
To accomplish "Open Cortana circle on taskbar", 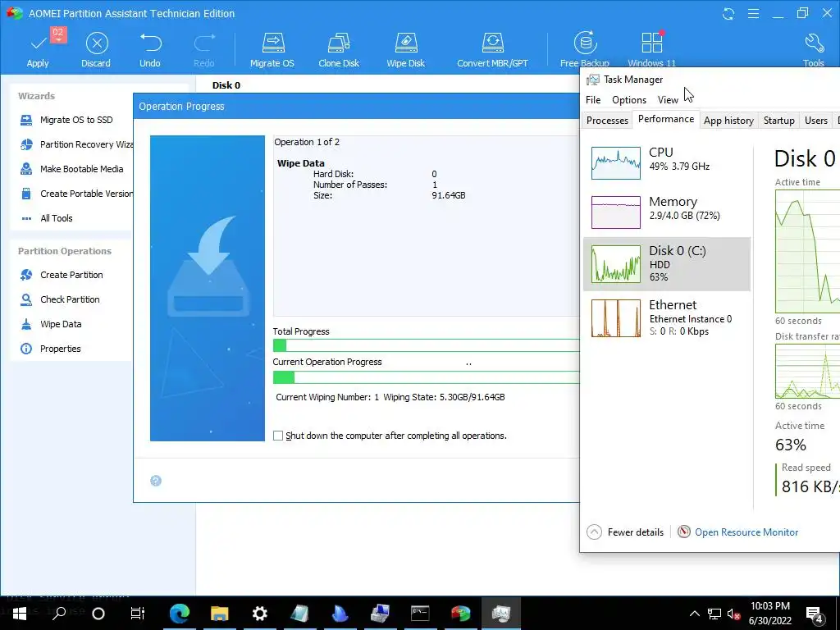I will tap(98, 613).
